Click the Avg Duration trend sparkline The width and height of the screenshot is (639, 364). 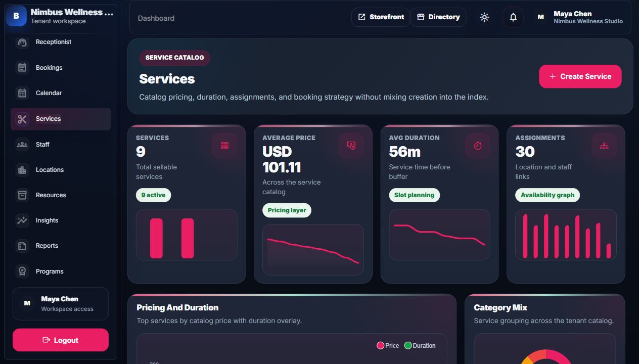439,235
